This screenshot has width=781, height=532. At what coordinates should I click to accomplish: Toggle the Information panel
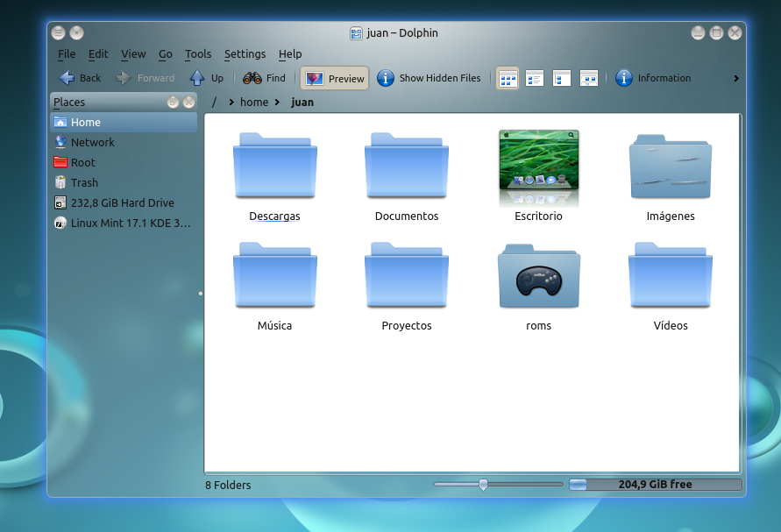point(653,78)
